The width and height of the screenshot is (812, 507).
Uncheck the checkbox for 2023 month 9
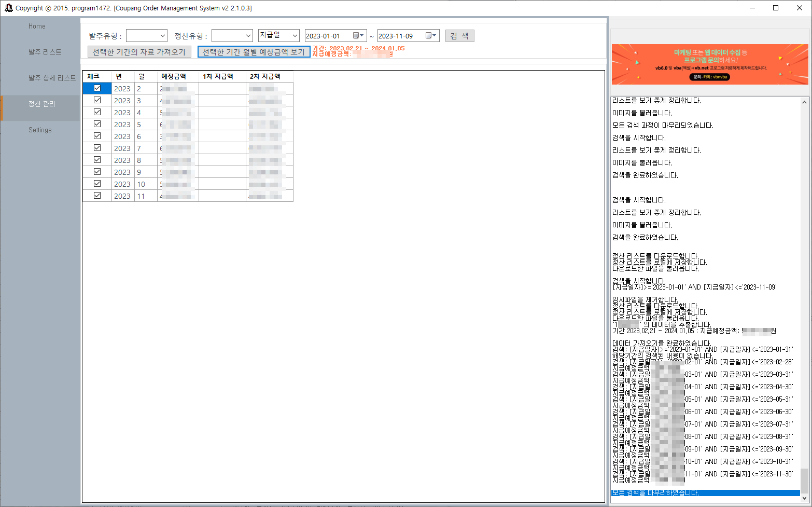tap(97, 172)
